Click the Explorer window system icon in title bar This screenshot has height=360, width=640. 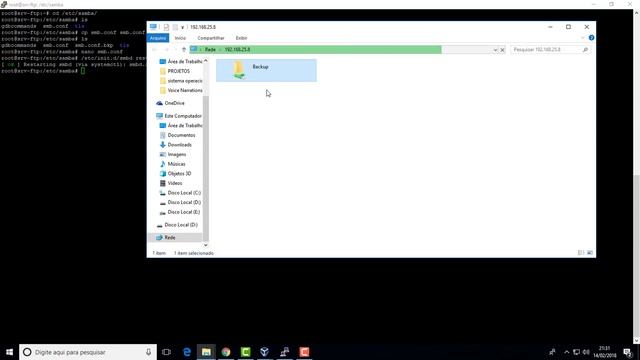click(x=153, y=27)
